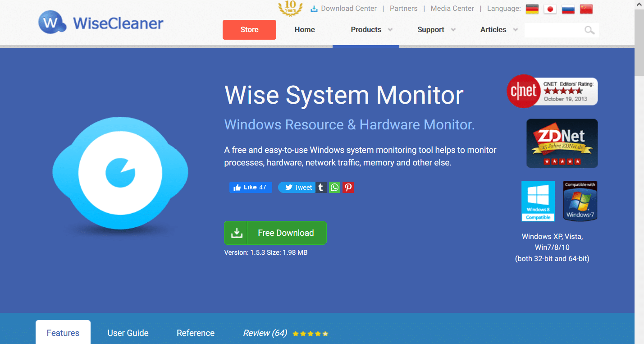Switch language to Japanese flag
Viewport: 644px width, 344px height.
(550, 9)
